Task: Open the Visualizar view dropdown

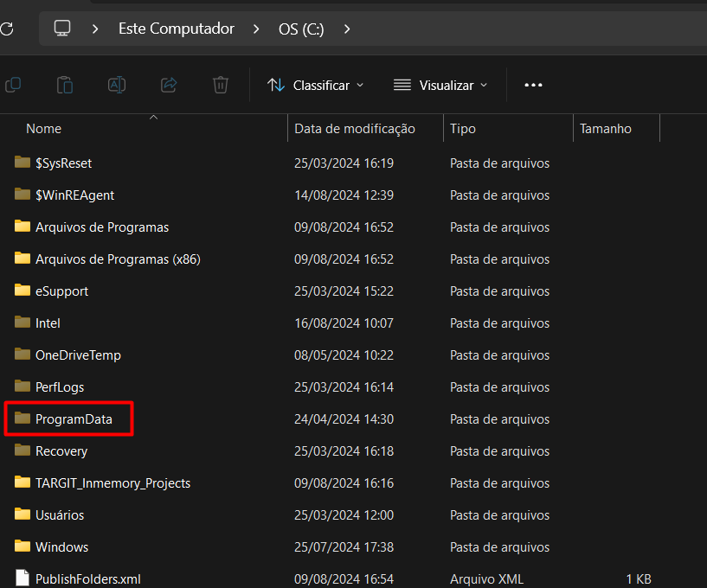Action: 440,85
